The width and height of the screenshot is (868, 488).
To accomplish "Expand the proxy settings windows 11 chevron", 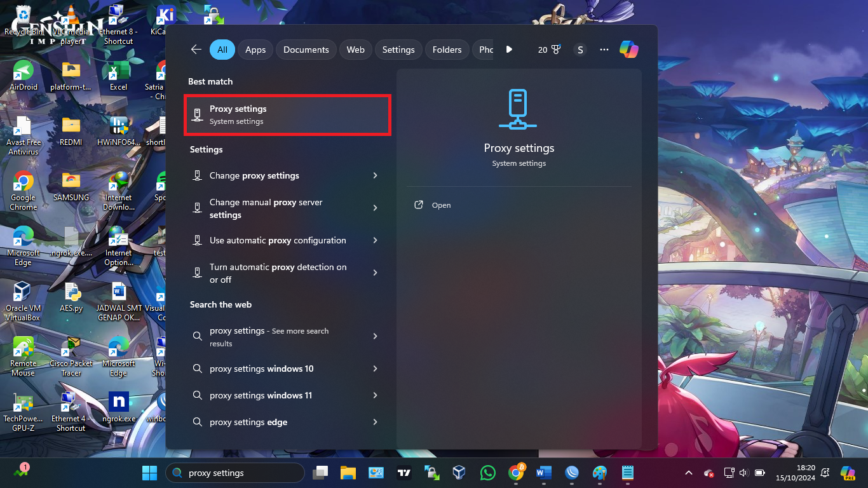I will (376, 395).
